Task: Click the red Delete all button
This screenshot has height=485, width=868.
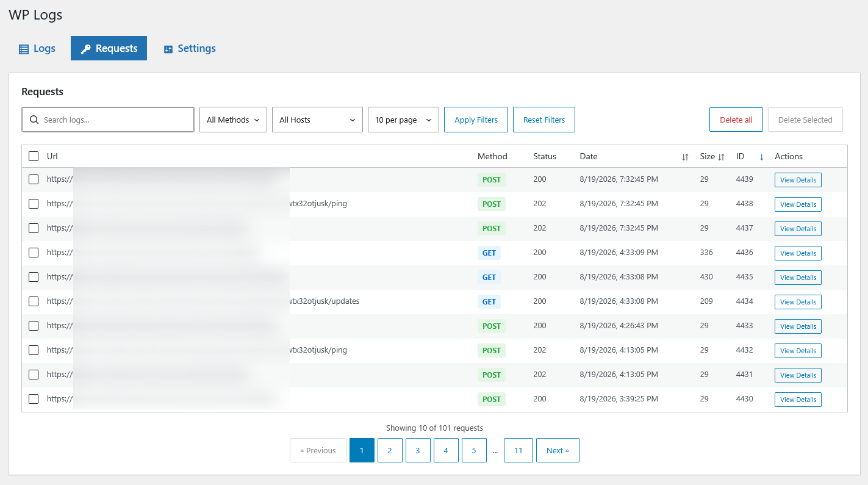Action: click(736, 120)
